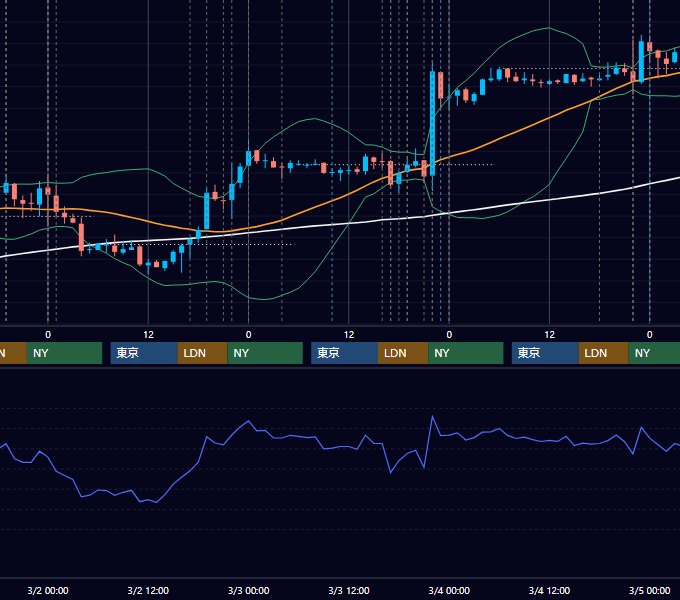Select the NY session block starting 3/5 00:00
This screenshot has width=680, height=600.
[654, 353]
